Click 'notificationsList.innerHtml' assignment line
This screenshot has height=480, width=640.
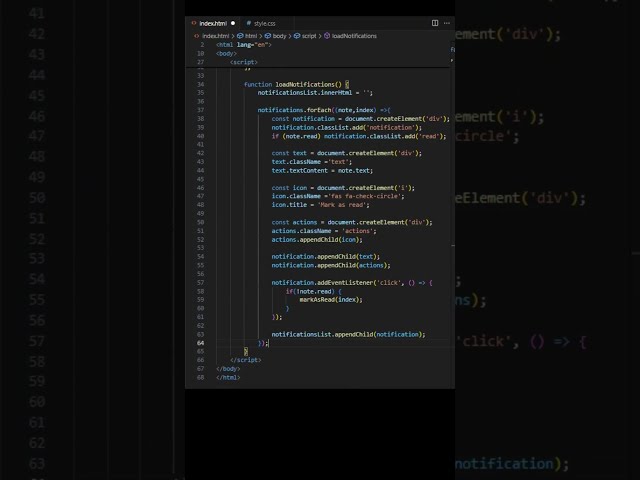point(315,93)
